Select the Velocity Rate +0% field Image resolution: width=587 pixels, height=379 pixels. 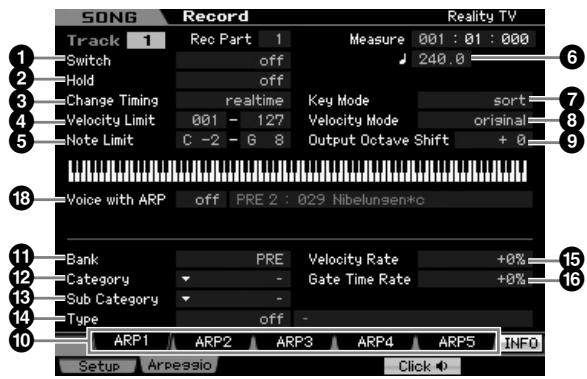click(x=475, y=259)
